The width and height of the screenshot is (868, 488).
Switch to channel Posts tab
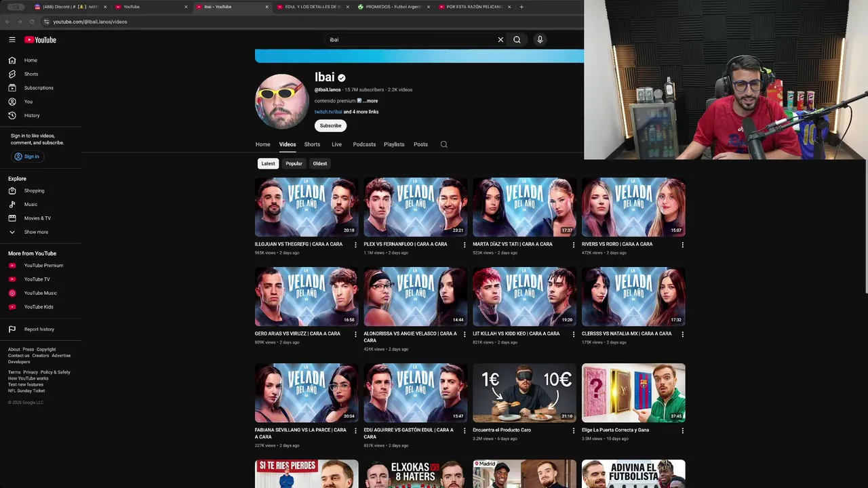point(420,144)
